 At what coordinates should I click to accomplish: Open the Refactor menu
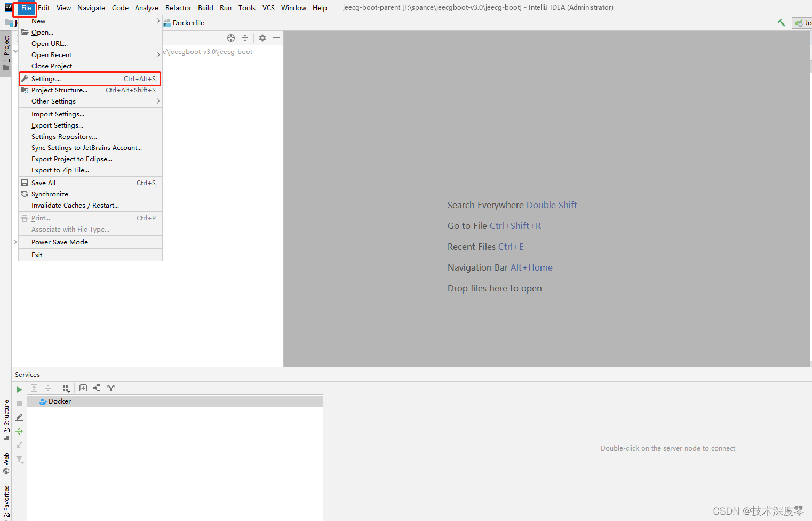(178, 8)
